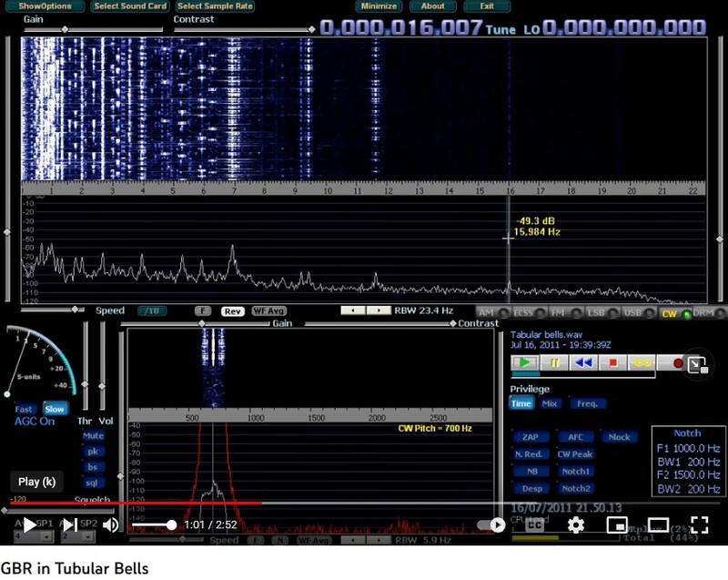The width and height of the screenshot is (728, 580).
Task: Click the blue Rewind button
Action: [583, 362]
